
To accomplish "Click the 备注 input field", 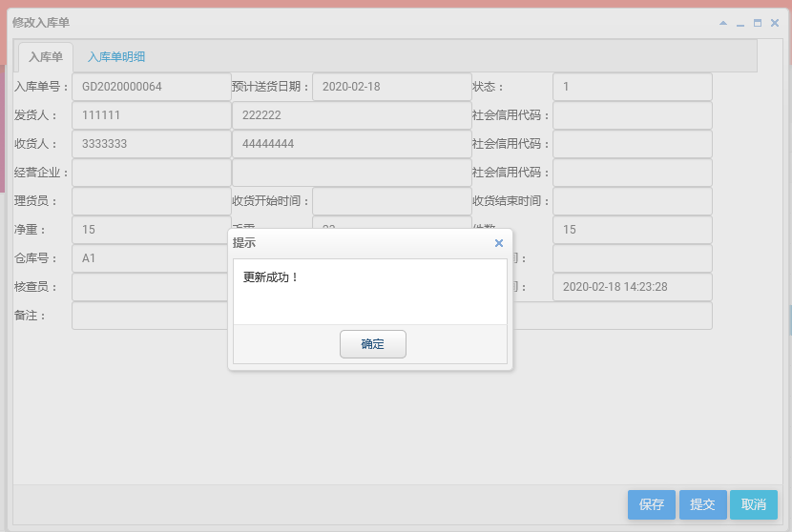I will click(150, 316).
